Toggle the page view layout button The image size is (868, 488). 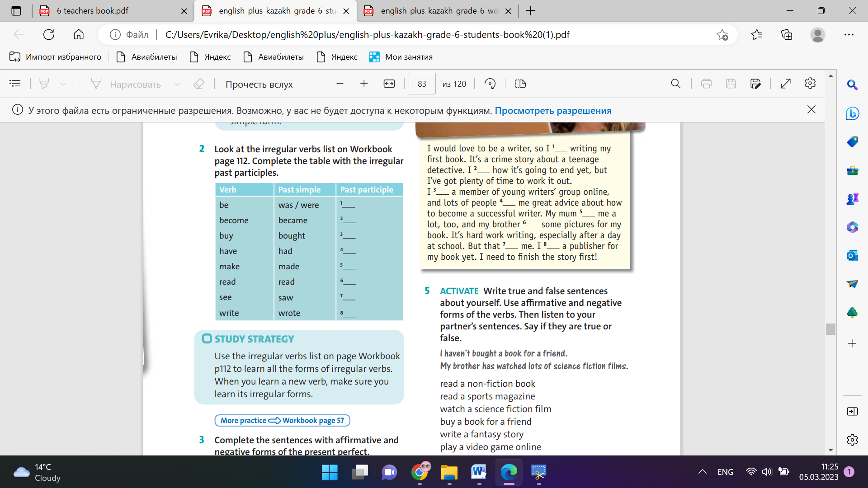tap(520, 84)
